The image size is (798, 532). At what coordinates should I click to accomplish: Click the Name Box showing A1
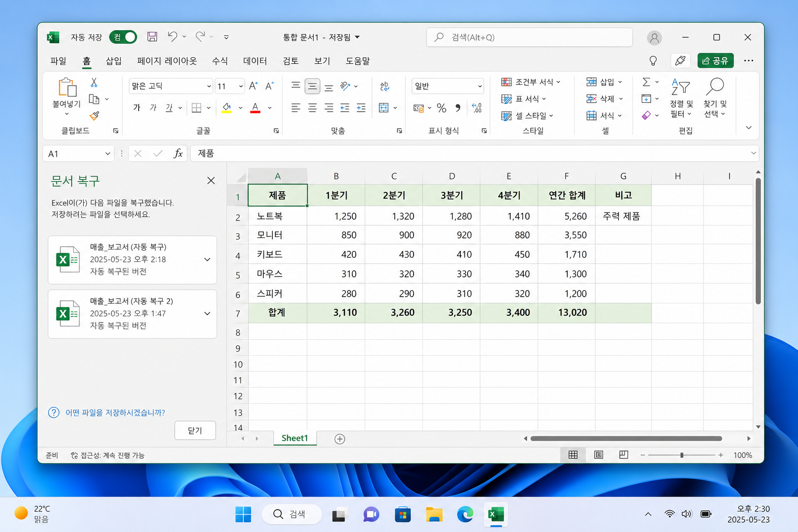pyautogui.click(x=78, y=154)
